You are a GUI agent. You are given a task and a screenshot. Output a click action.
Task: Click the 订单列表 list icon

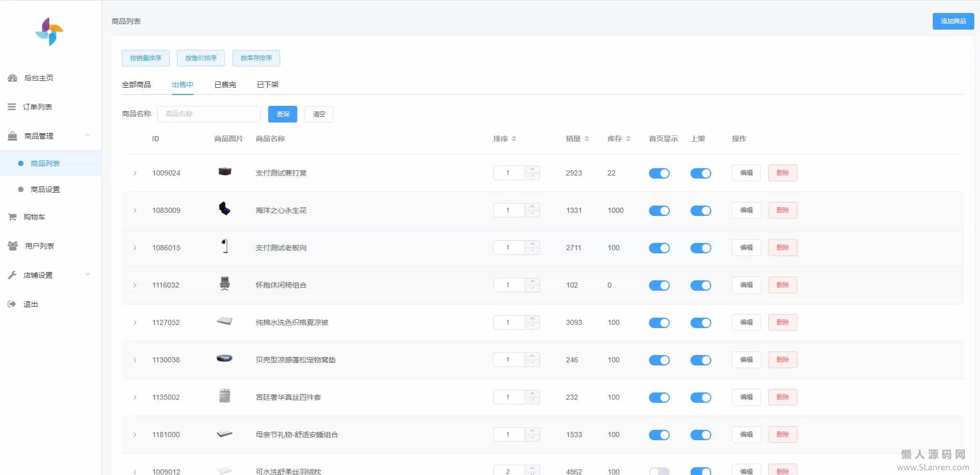(x=11, y=107)
